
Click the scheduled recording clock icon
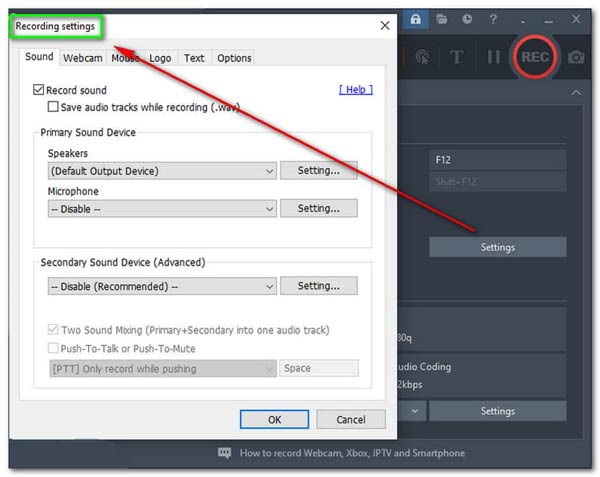pyautogui.click(x=467, y=19)
